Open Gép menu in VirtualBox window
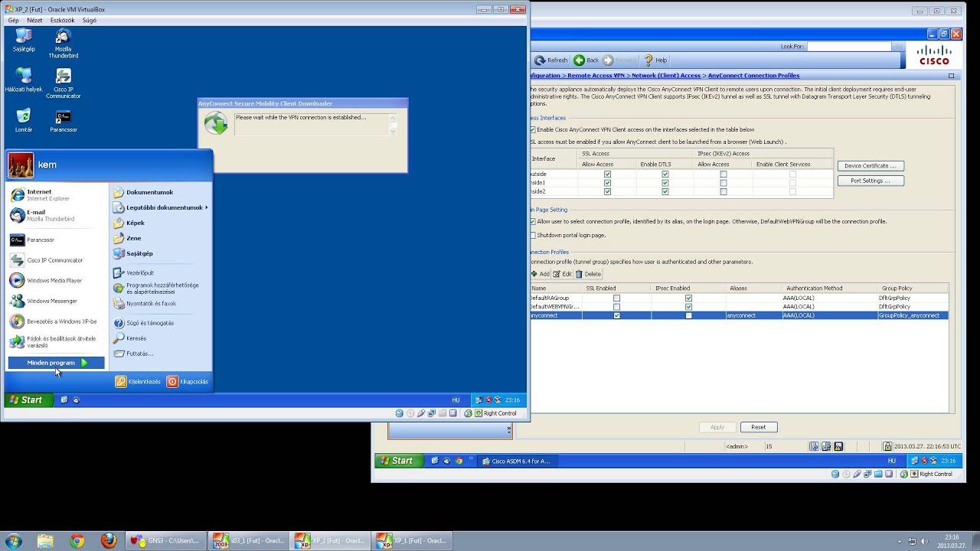Image resolution: width=980 pixels, height=551 pixels. click(x=13, y=21)
